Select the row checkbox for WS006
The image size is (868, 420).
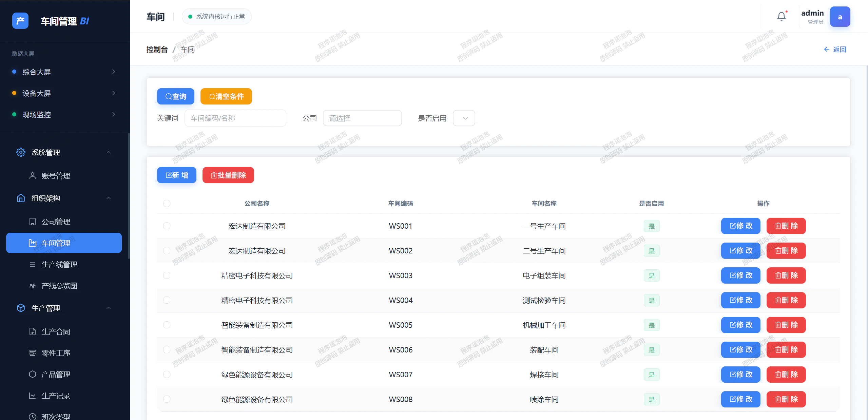click(x=167, y=349)
